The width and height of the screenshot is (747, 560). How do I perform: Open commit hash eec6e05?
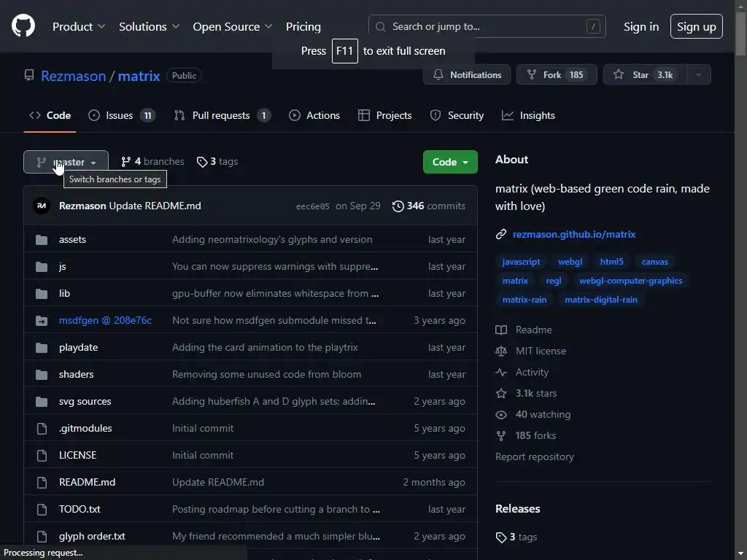pyautogui.click(x=312, y=206)
